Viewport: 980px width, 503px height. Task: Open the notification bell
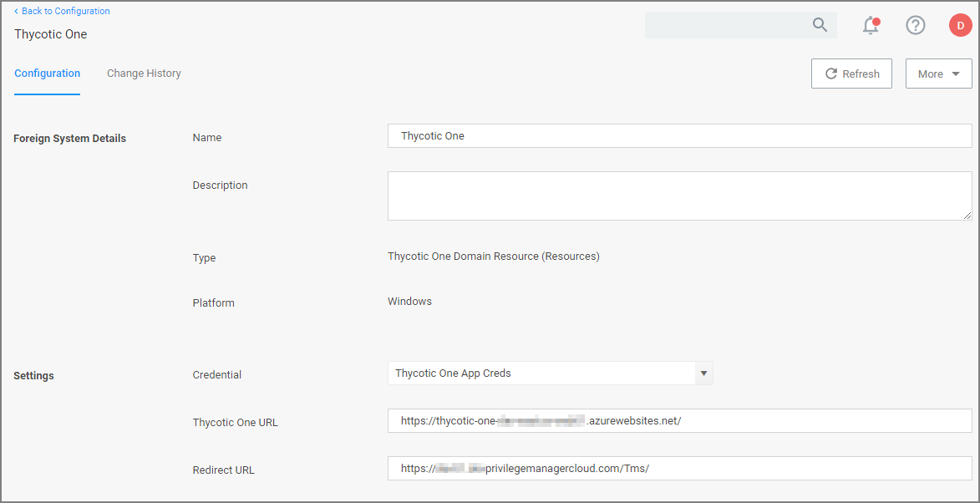click(x=871, y=25)
